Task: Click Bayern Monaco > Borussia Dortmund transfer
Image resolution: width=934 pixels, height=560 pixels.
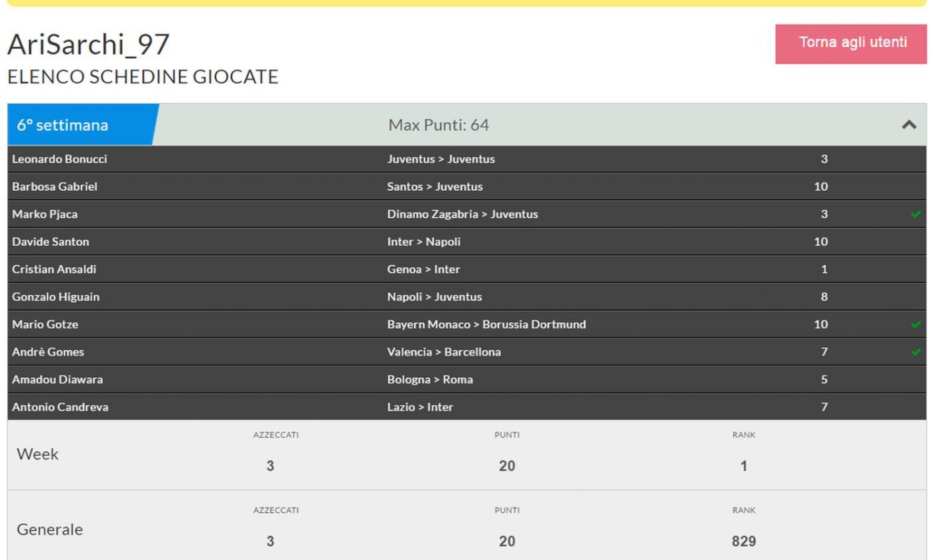Action: coord(486,324)
